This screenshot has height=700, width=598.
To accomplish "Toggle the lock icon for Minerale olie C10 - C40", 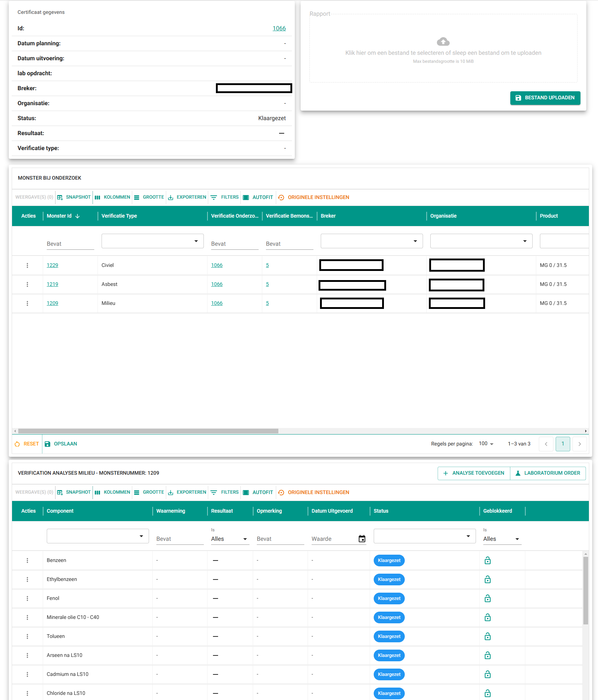I will pyautogui.click(x=488, y=617).
